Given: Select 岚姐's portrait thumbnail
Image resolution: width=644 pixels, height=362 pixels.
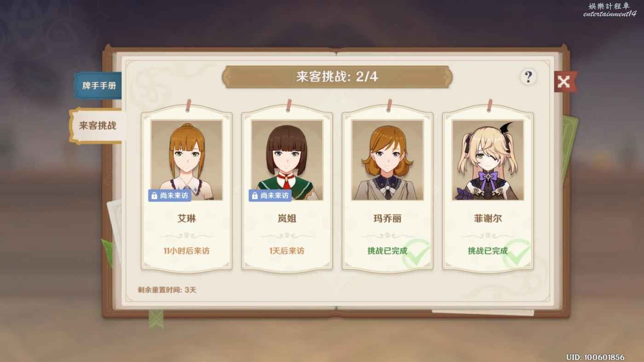Looking at the screenshot, I should [287, 160].
